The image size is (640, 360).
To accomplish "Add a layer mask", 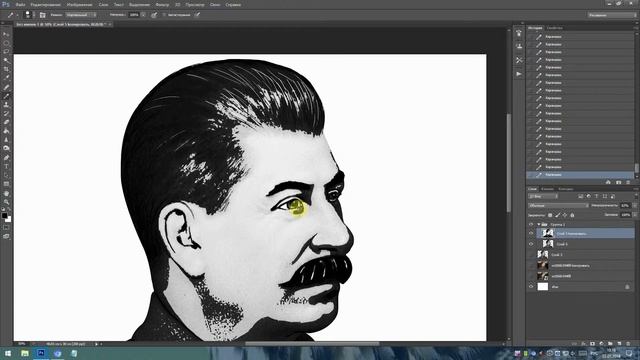I will click(x=592, y=344).
